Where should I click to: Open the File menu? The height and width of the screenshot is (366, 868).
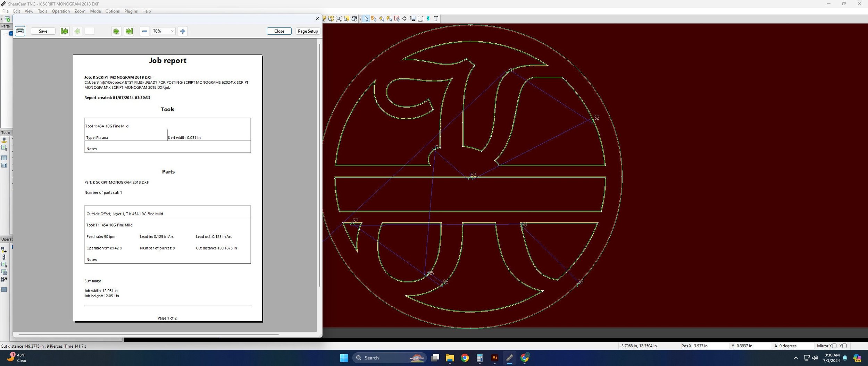(6, 11)
